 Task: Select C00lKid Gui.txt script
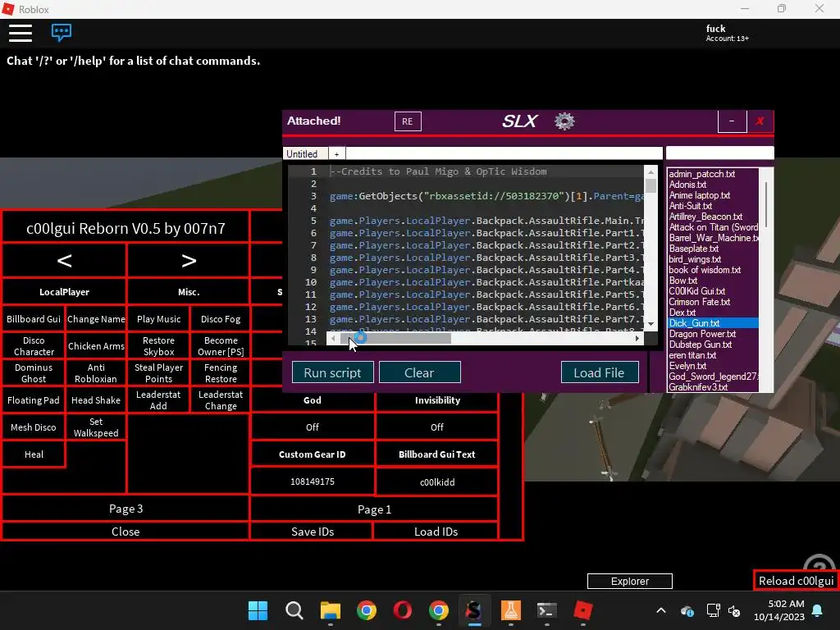[x=697, y=291]
